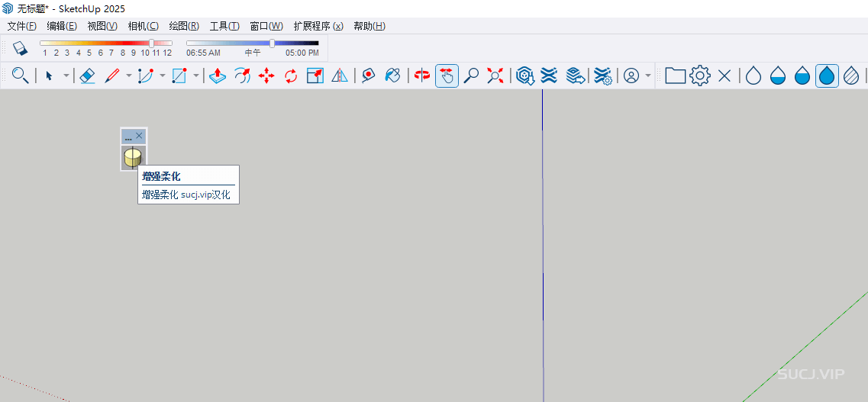This screenshot has width=868, height=402.
Task: Open the Search SketchUp magnifier tool
Action: click(21, 76)
